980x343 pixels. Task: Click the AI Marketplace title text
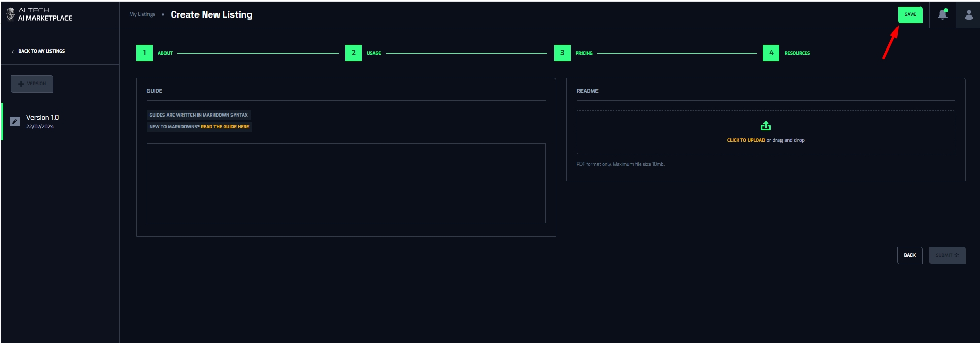(x=45, y=18)
